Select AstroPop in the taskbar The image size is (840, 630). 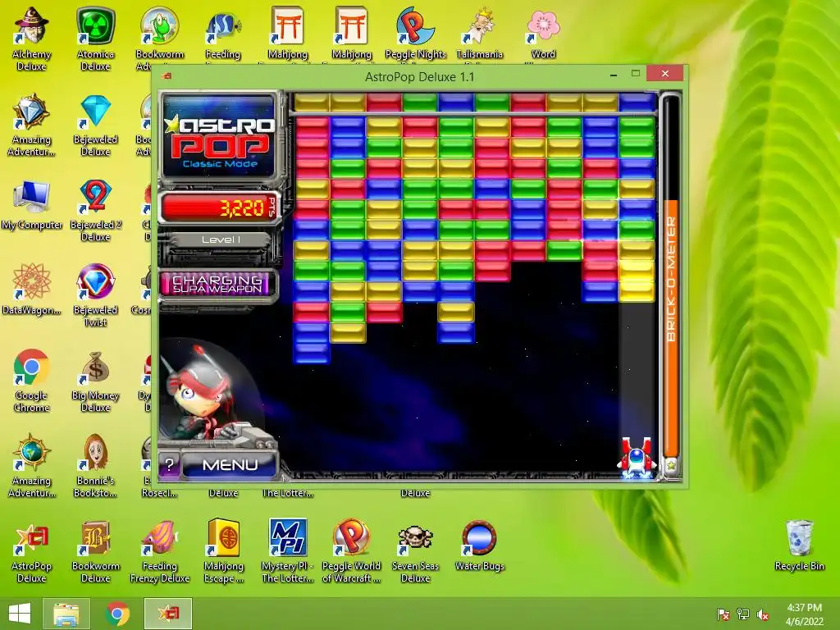(x=167, y=614)
